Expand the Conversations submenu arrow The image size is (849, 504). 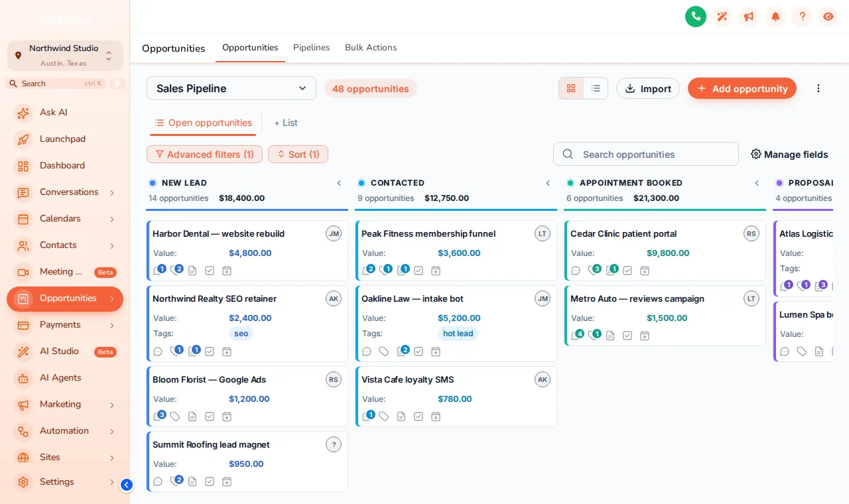pos(112,192)
